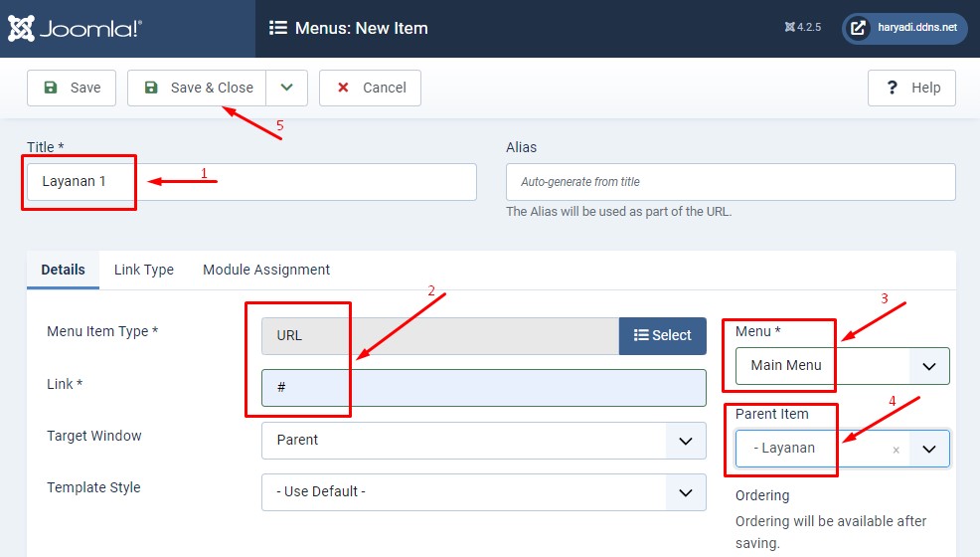The height and width of the screenshot is (557, 980).
Task: Click the Title input field
Action: [250, 182]
